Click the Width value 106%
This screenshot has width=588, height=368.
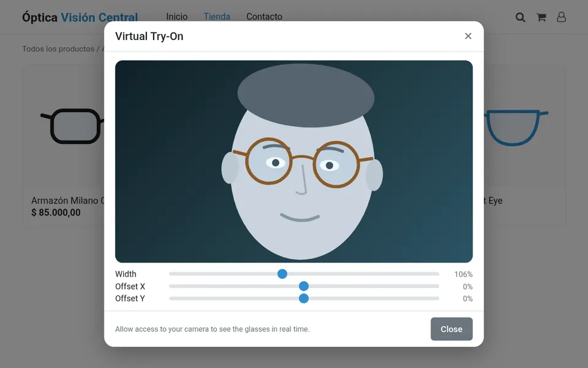coord(463,274)
